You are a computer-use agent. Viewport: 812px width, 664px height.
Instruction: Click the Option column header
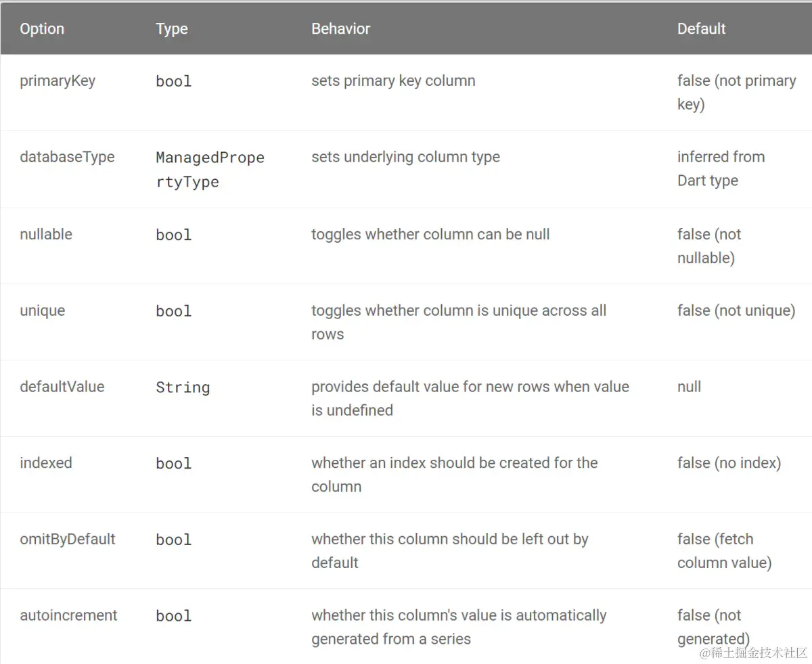click(42, 29)
